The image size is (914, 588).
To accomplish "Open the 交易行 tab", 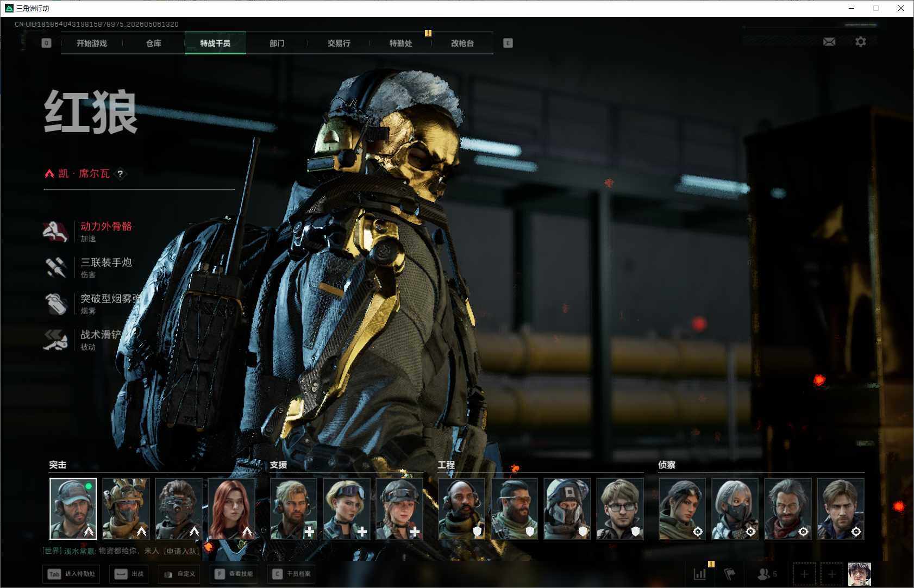I will [x=339, y=43].
